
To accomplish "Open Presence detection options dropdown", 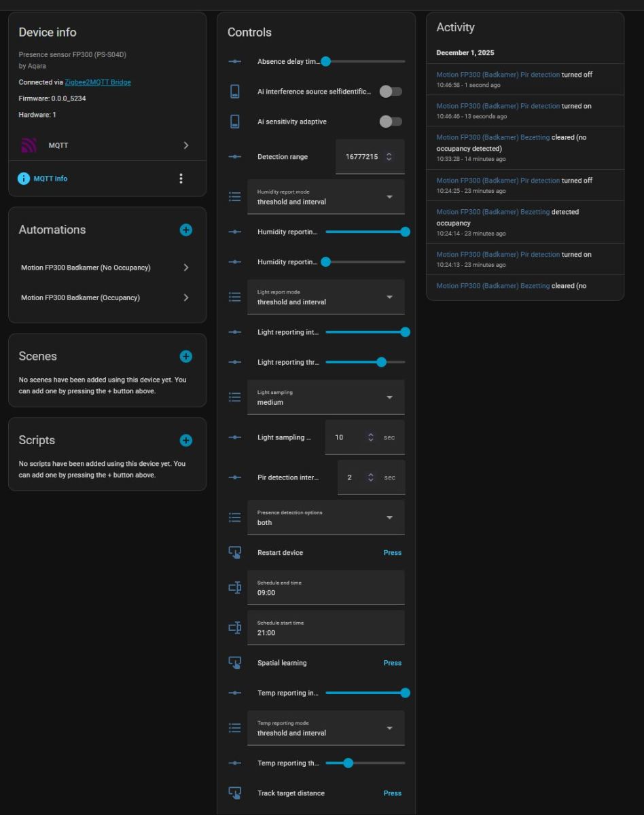I will point(326,518).
